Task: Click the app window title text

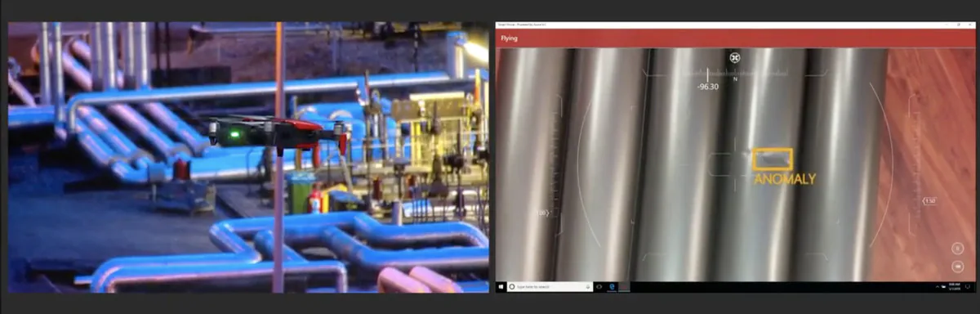Action: pos(521,25)
